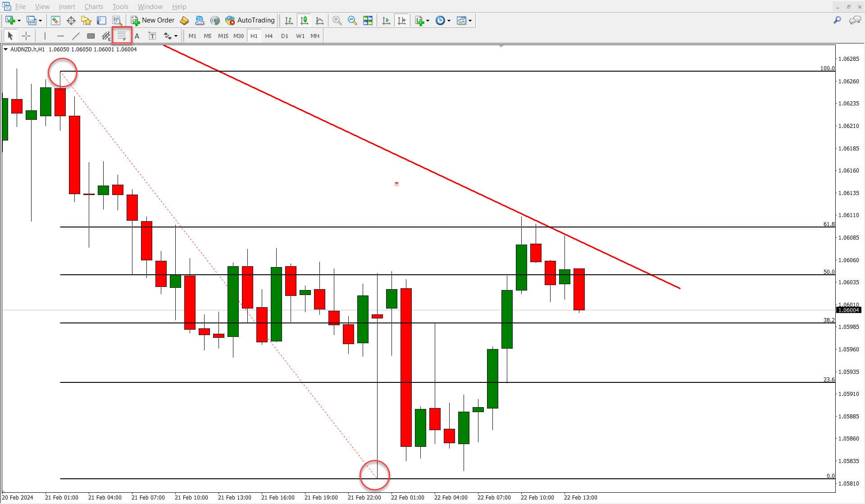
Task: Open the File menu
Action: 20,6
